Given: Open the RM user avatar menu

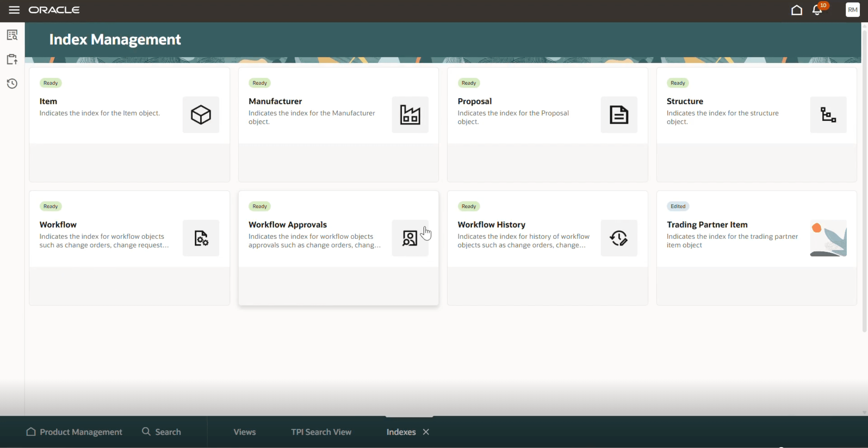Looking at the screenshot, I should 852,10.
